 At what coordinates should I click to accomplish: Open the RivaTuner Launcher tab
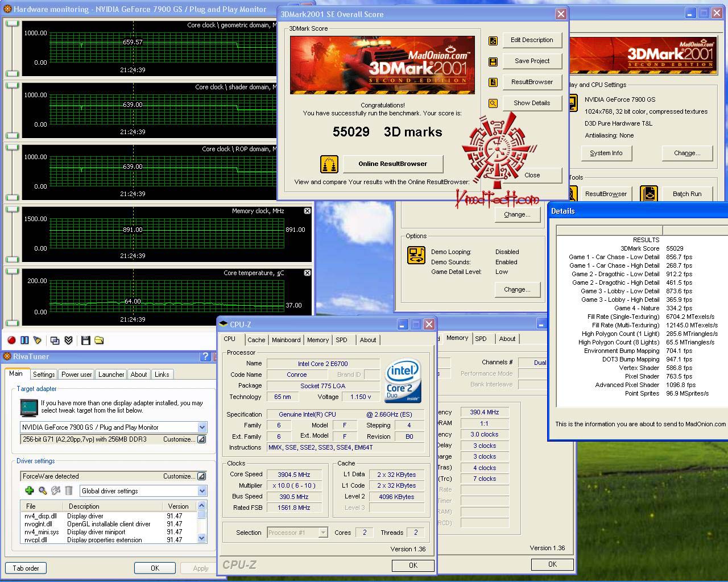tap(111, 375)
